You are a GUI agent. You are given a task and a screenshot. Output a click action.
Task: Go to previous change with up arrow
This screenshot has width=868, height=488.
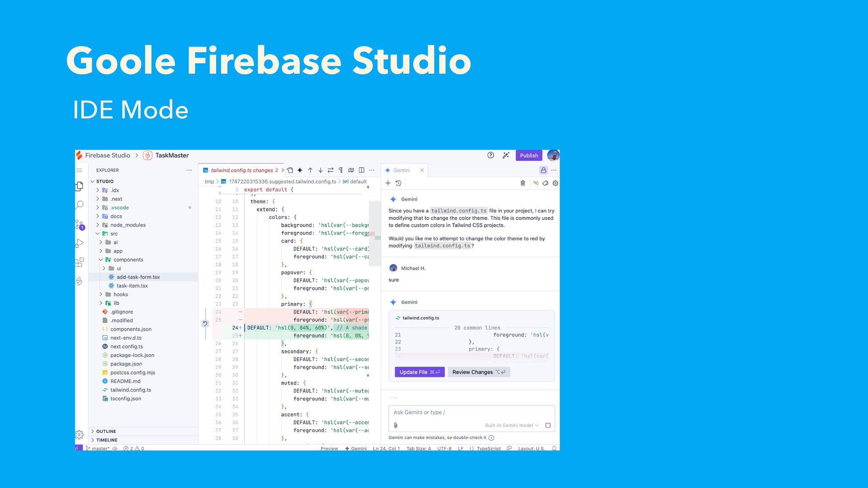[x=310, y=170]
